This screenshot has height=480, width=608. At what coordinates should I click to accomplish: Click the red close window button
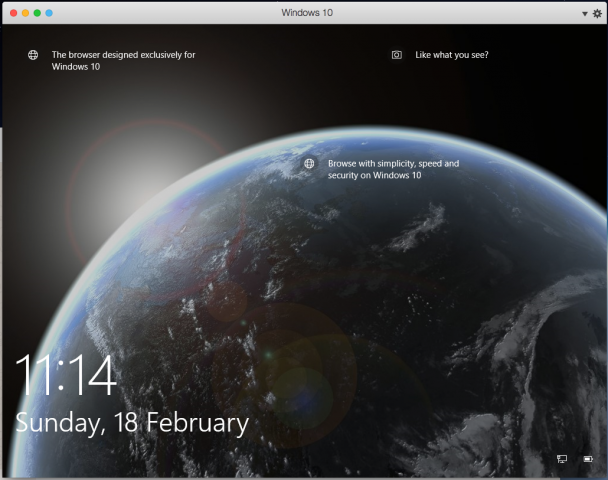(x=14, y=13)
